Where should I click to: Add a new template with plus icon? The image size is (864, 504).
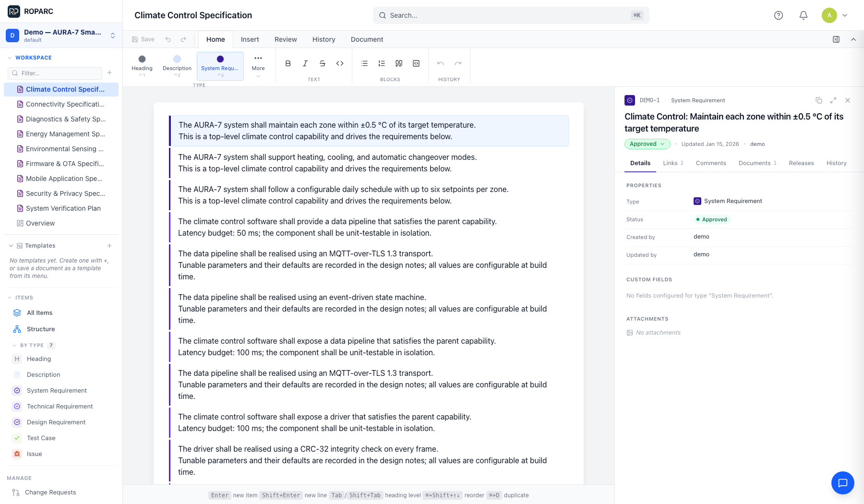[x=109, y=246]
